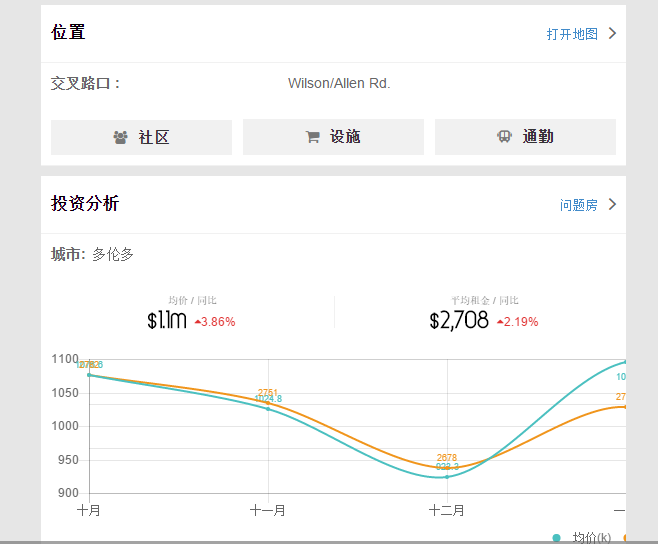Screen dimensions: 658x544
Task: Click the 十一月 data point on chart
Action: click(x=268, y=408)
